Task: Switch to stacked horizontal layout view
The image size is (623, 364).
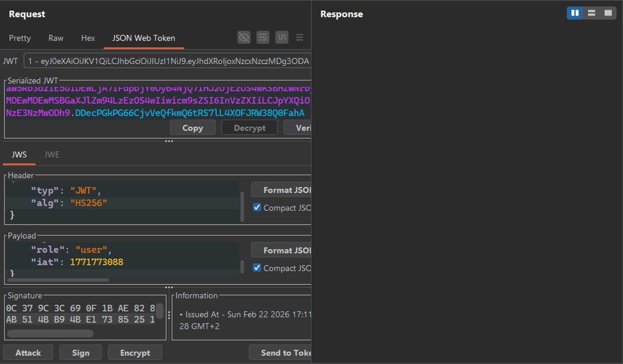Action: pos(591,13)
